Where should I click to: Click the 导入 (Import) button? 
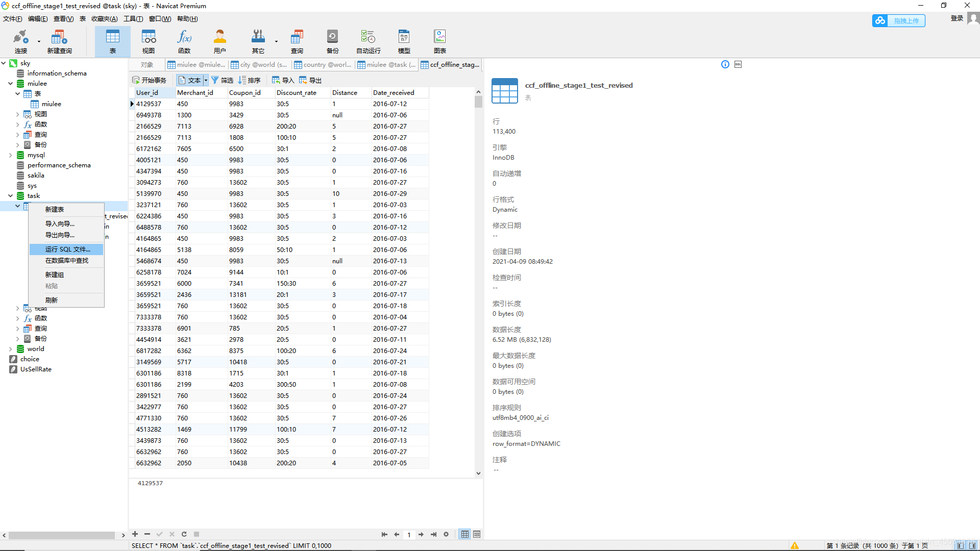click(283, 80)
